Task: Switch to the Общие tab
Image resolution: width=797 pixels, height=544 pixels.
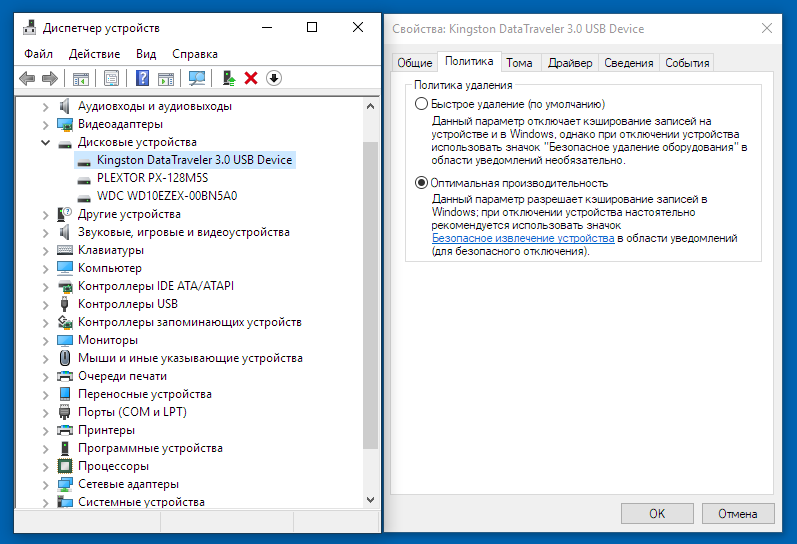Action: [x=414, y=63]
